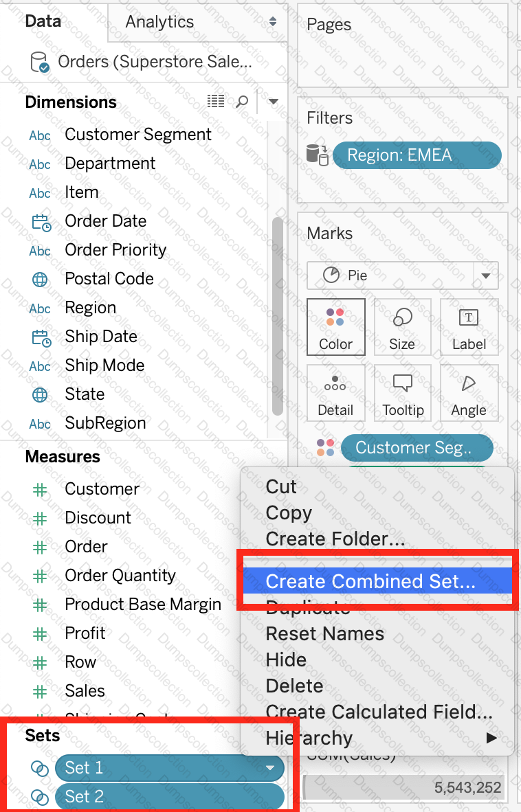This screenshot has width=521, height=812.
Task: Open the Tooltip marks card
Action: 402,393
